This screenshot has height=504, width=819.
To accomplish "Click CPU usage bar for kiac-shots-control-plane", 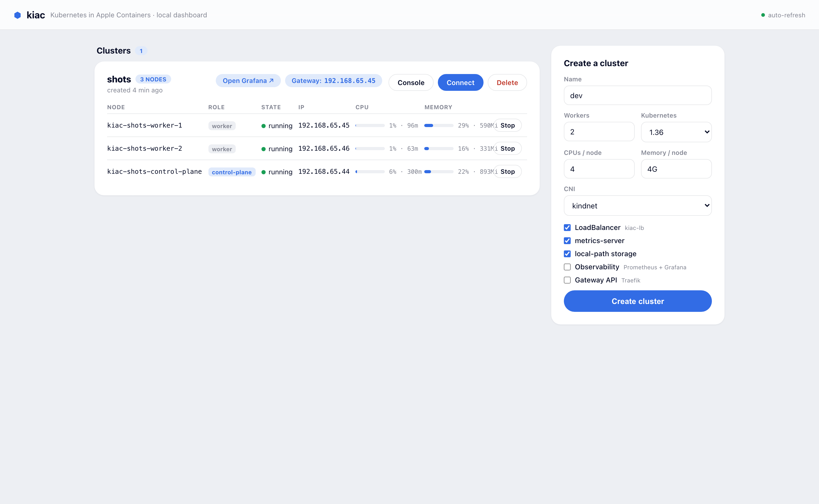I will 370,171.
